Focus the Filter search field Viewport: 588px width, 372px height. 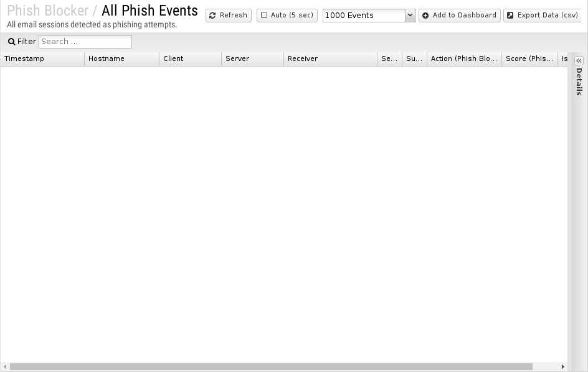85,42
